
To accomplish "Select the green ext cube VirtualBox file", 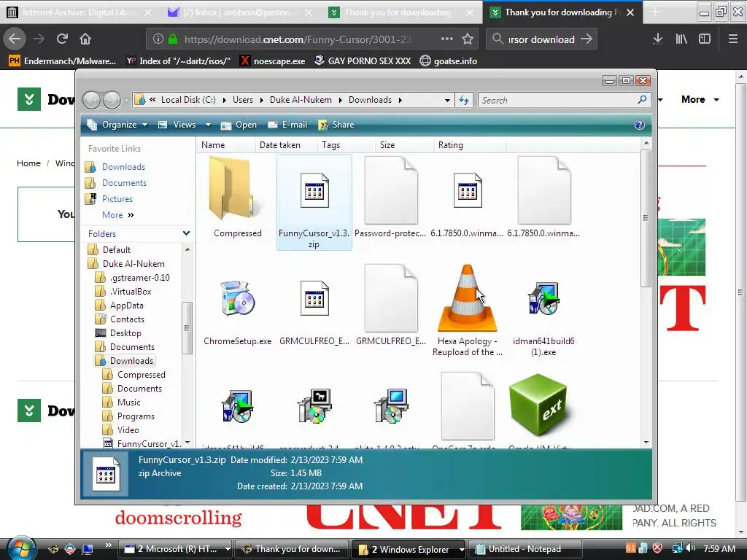I will pyautogui.click(x=539, y=405).
